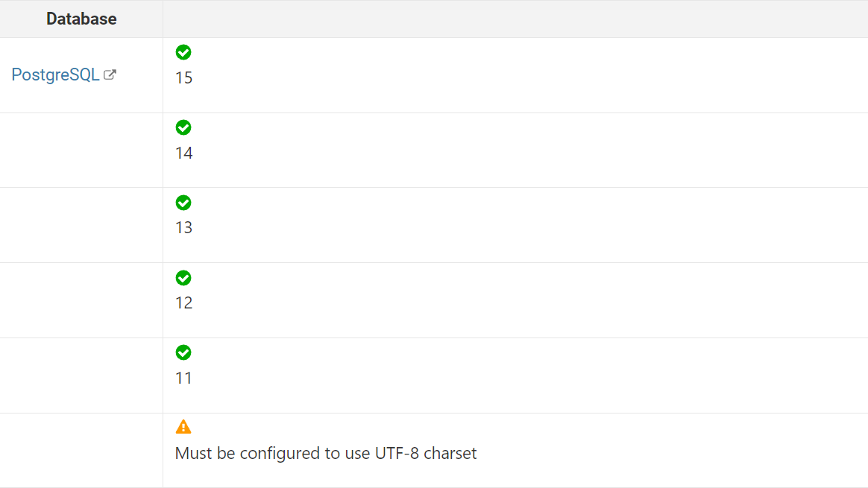
Task: Click the green checkmark above version 15
Action: [x=183, y=53]
